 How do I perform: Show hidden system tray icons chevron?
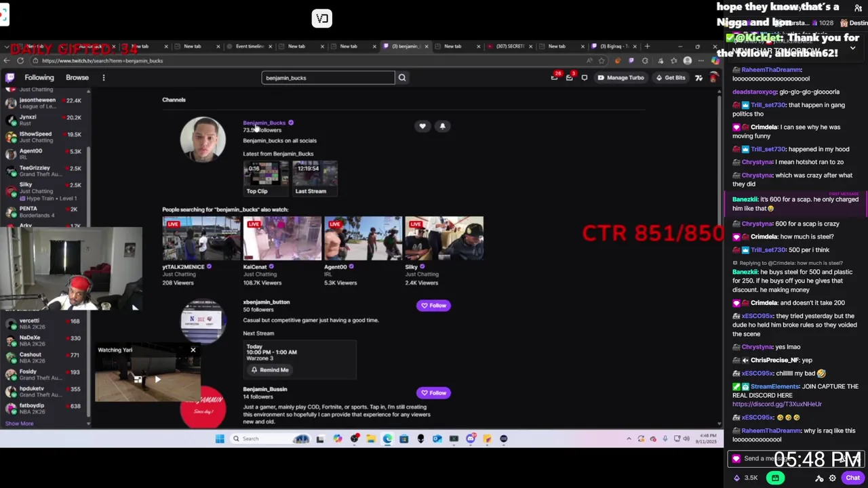(629, 439)
